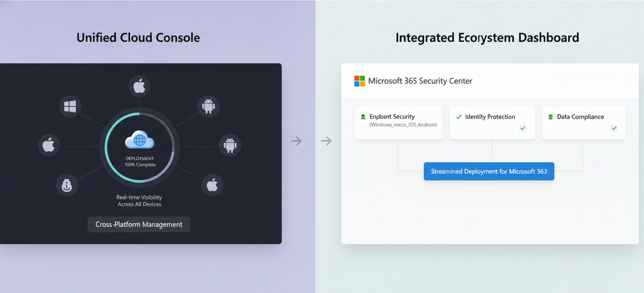Screen dimensions: 644x293
Task: Click the Cross-Platform Management button
Action: [139, 225]
